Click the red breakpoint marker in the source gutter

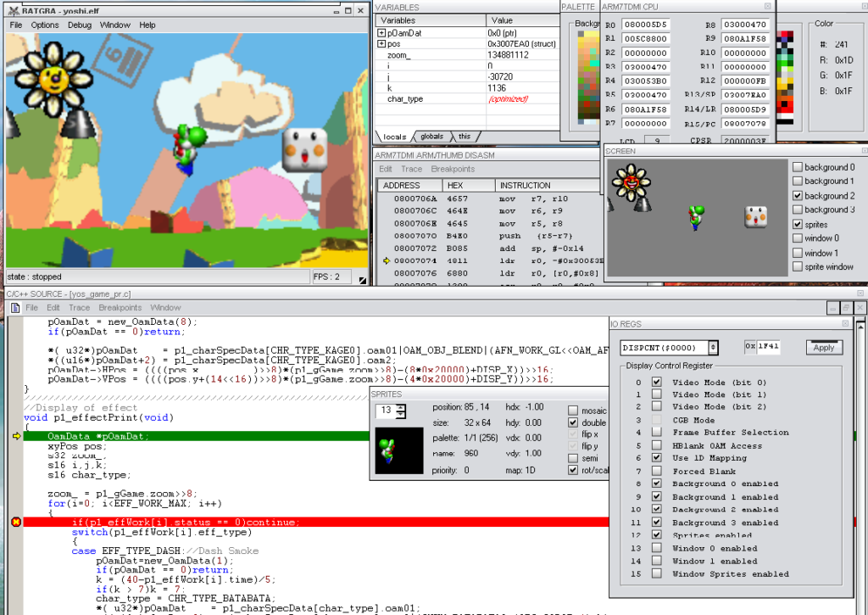tap(15, 522)
